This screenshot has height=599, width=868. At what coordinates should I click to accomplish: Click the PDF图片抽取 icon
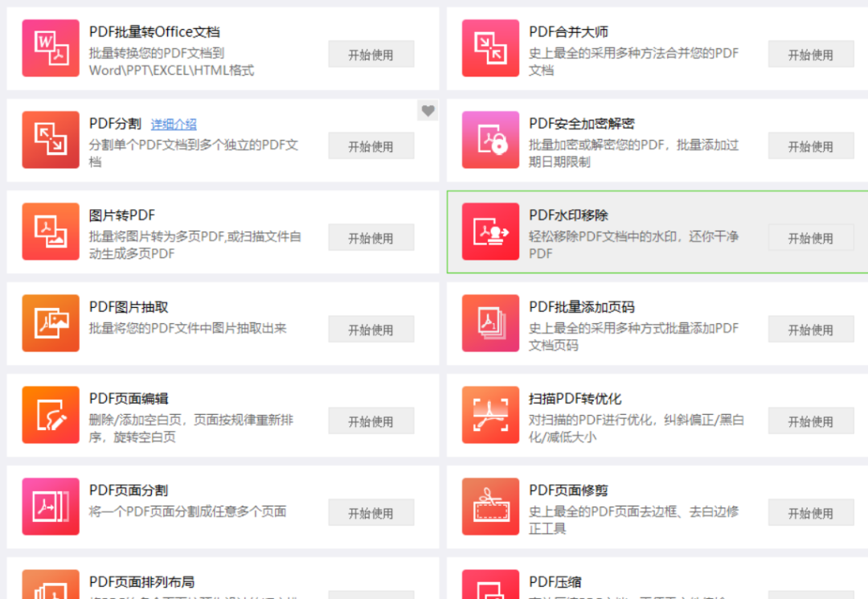coord(51,323)
